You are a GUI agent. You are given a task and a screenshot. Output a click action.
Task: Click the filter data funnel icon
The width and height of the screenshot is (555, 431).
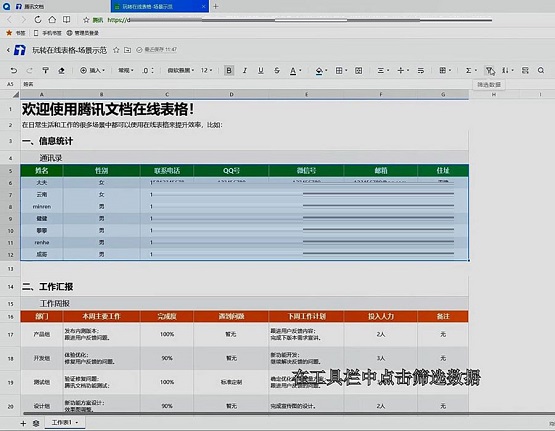coord(489,70)
